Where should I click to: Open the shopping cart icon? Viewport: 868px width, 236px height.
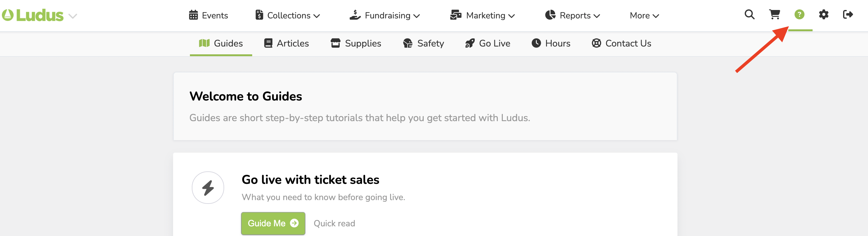[x=774, y=15]
